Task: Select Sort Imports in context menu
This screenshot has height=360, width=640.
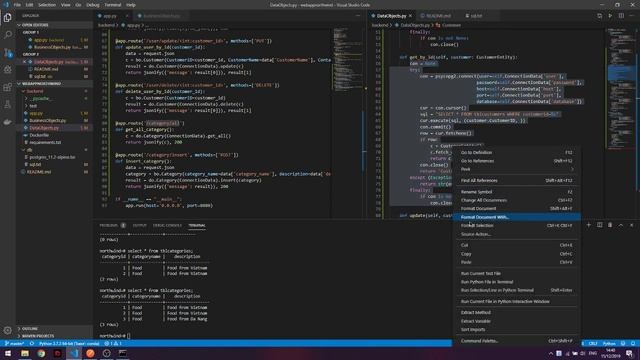Action: [x=516, y=329]
